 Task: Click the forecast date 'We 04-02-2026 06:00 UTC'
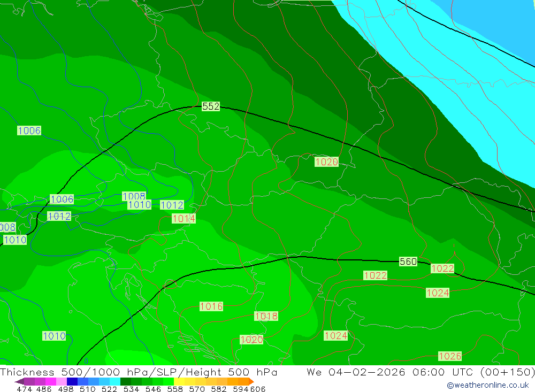391,372
